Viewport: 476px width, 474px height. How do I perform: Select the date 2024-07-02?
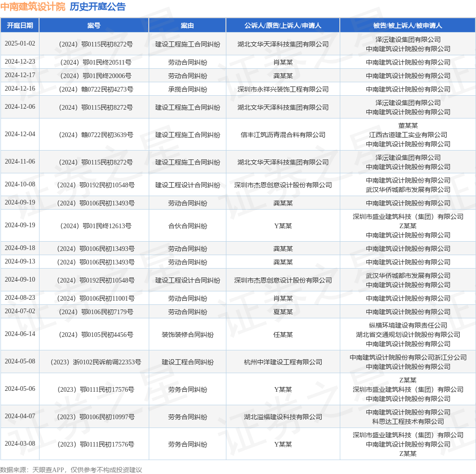(20, 311)
